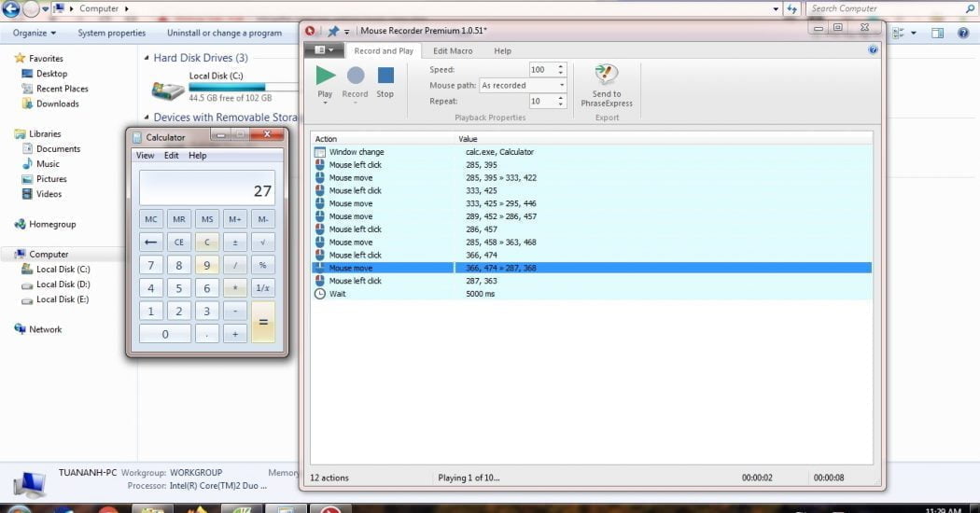The width and height of the screenshot is (980, 513).
Task: Open the Explorer Organize dropdown
Action: (x=35, y=33)
